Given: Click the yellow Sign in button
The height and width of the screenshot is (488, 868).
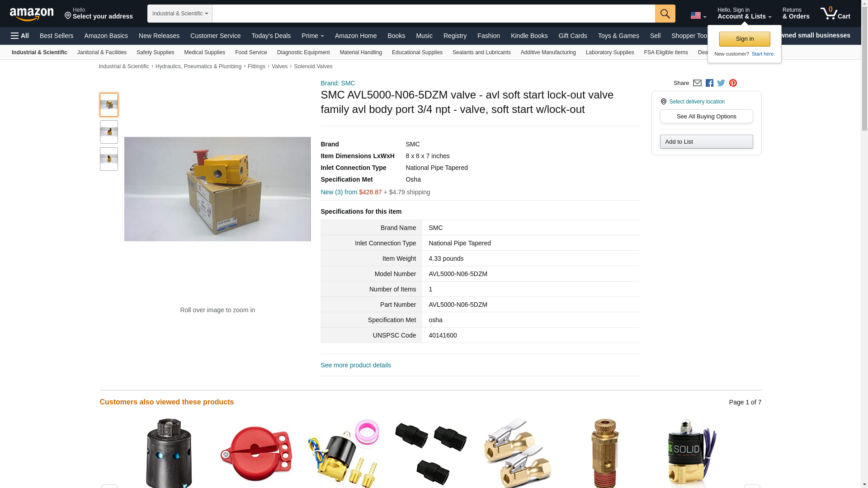Looking at the screenshot, I should coord(745,39).
